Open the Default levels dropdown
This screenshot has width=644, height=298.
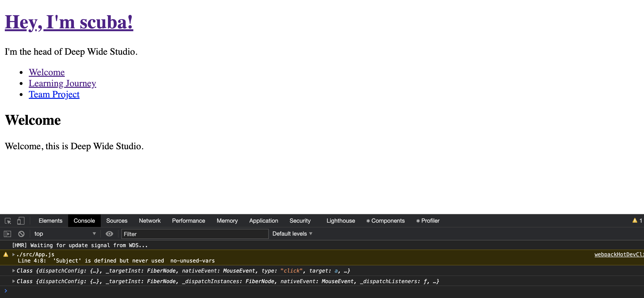(292, 234)
